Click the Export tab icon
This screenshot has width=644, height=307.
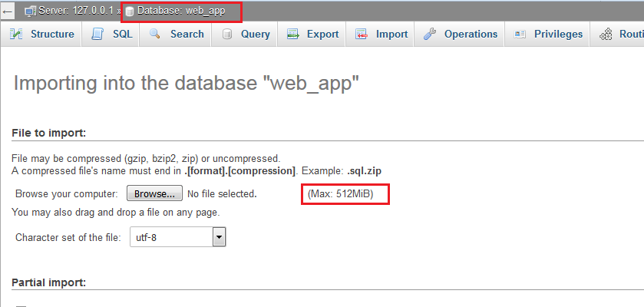pyautogui.click(x=293, y=34)
